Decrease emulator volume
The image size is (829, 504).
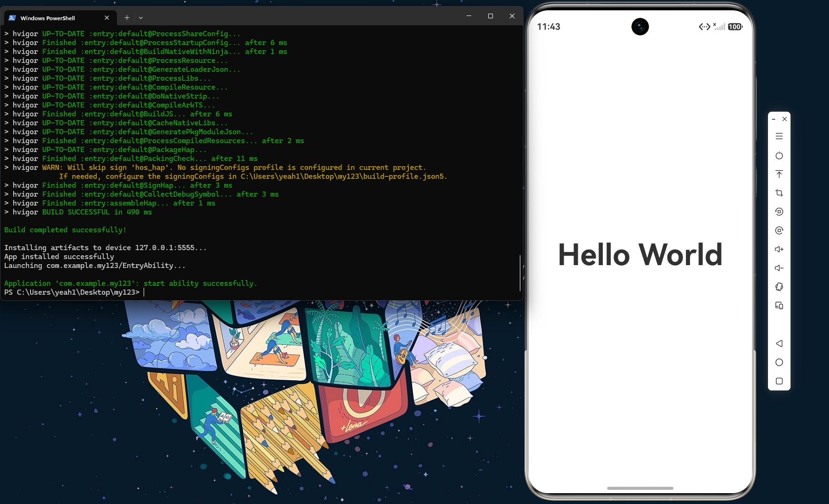click(779, 268)
